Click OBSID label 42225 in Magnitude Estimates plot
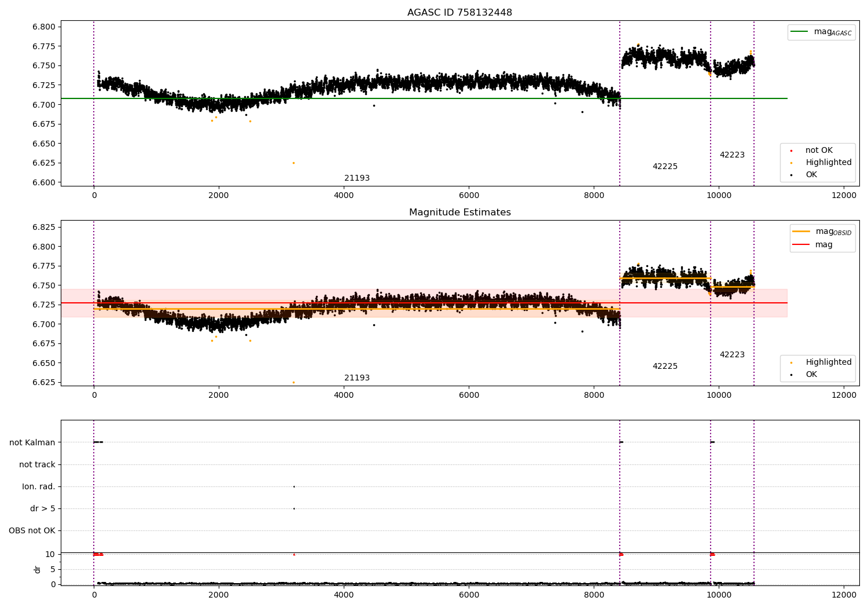Screen dimensions: 868x608 (665, 367)
